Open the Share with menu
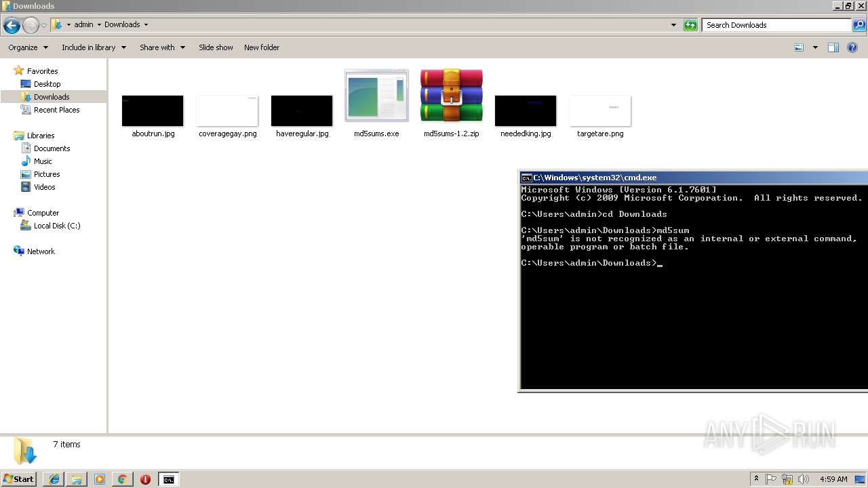This screenshot has height=488, width=868. click(162, 47)
